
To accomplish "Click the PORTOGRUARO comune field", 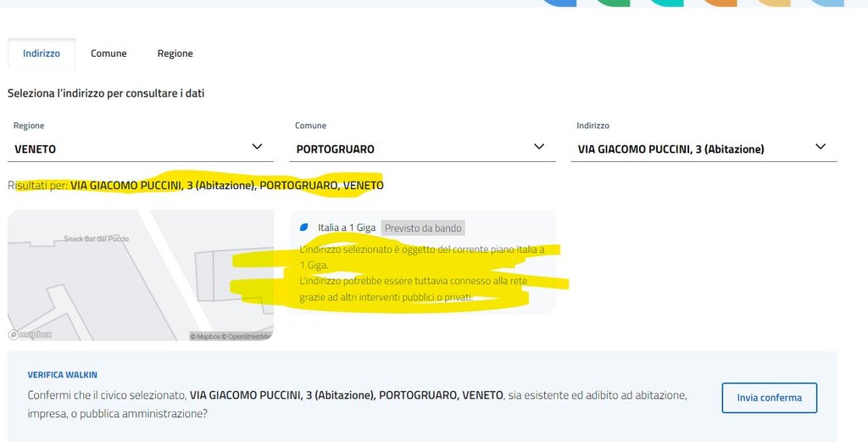I will (x=422, y=149).
